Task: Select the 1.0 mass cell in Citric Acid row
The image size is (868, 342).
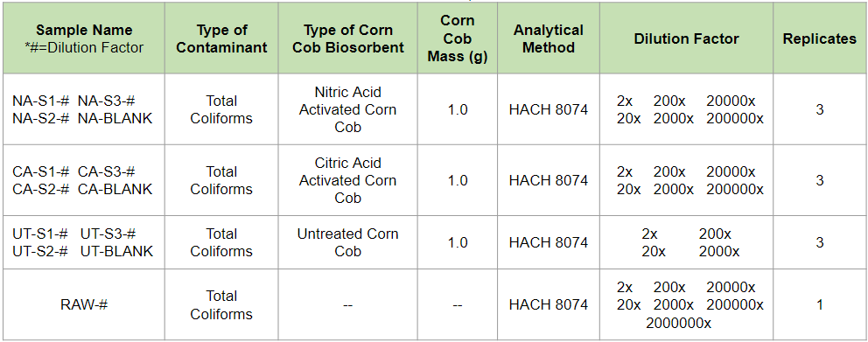Action: [458, 180]
